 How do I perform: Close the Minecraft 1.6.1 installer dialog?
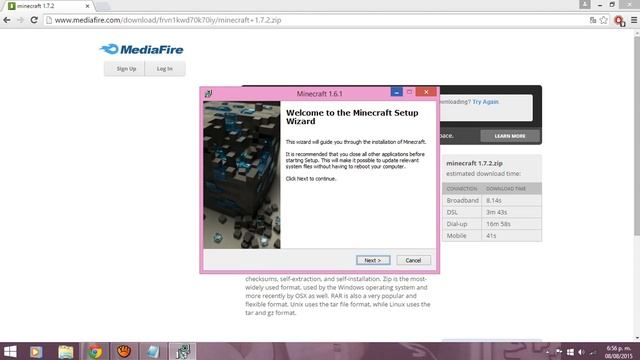[426, 92]
